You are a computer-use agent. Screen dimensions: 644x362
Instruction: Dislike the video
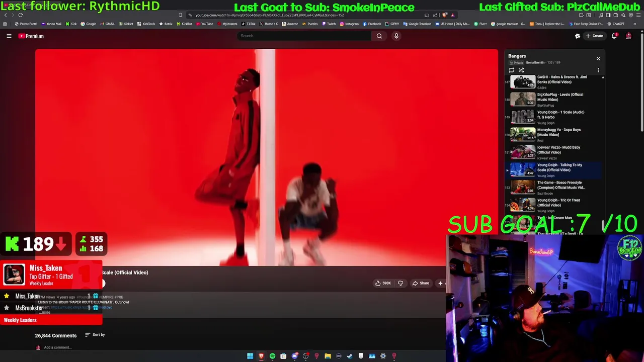(400, 283)
